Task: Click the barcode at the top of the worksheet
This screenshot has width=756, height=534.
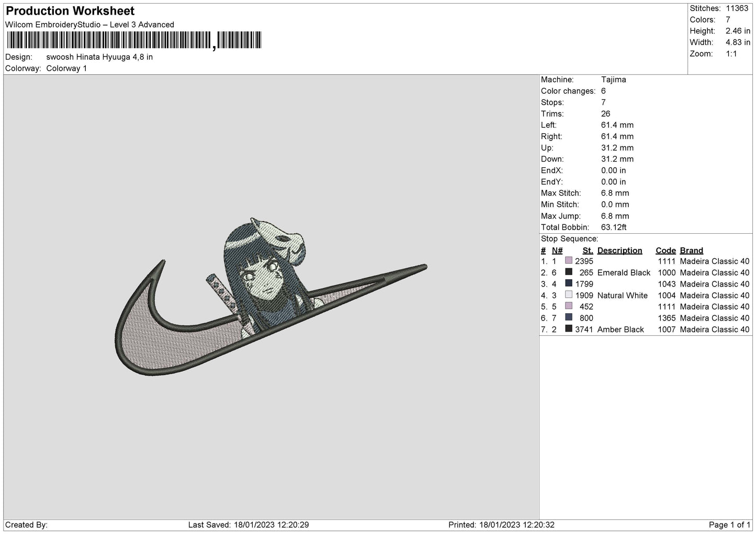Action: point(133,41)
